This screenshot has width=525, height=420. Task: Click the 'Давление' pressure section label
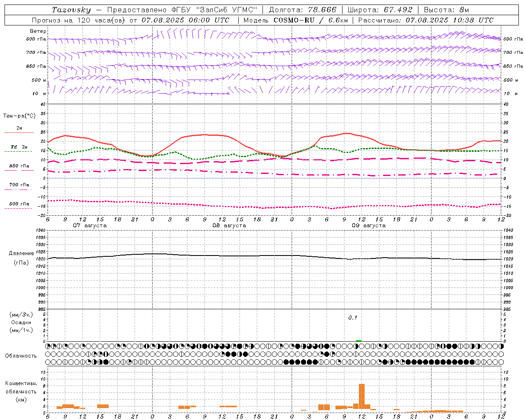click(21, 253)
